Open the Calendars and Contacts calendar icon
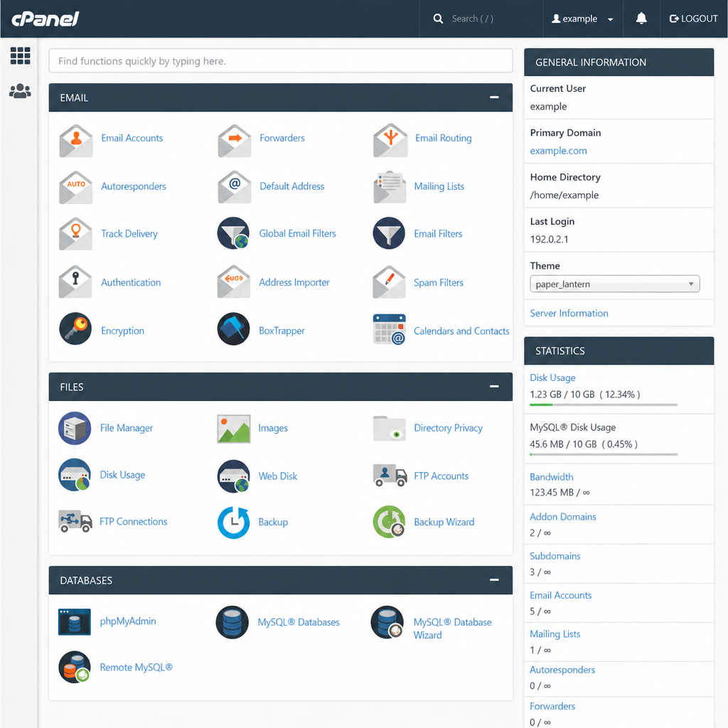Viewport: 728px width, 728px height. tap(389, 329)
